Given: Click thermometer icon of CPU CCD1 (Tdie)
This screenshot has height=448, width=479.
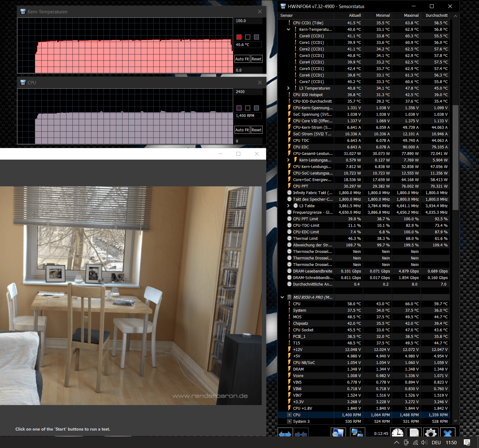Looking at the screenshot, I should (x=289, y=23).
